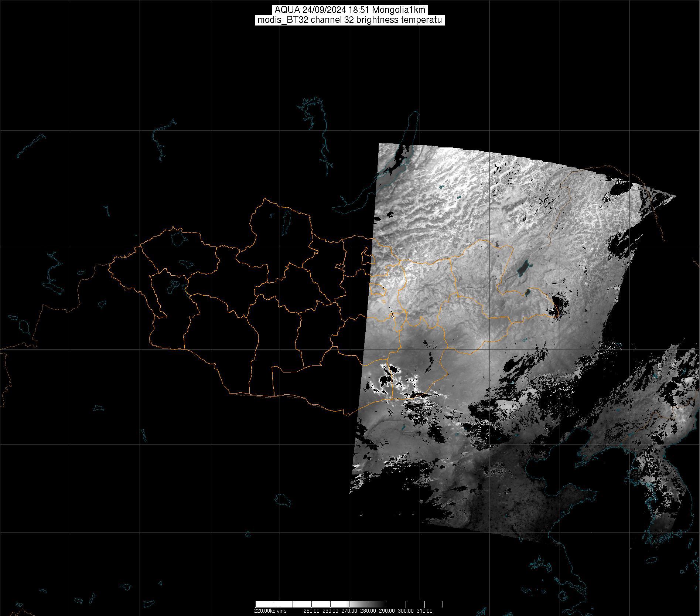Click the "280.00" colorbar label

point(368,611)
